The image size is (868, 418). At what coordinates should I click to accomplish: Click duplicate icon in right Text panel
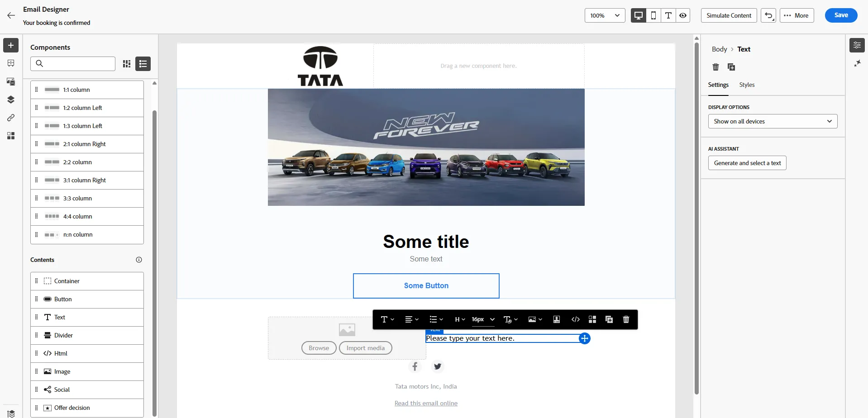click(x=731, y=67)
